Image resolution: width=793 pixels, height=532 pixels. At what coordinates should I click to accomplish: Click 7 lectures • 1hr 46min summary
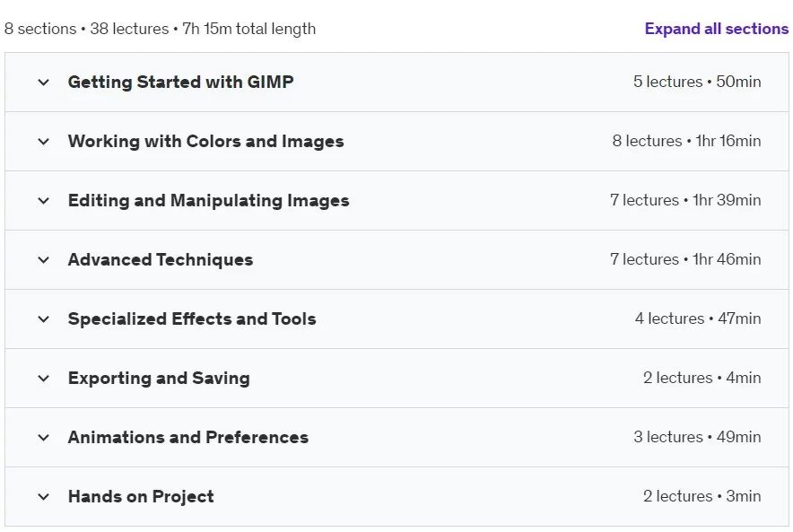[685, 259]
